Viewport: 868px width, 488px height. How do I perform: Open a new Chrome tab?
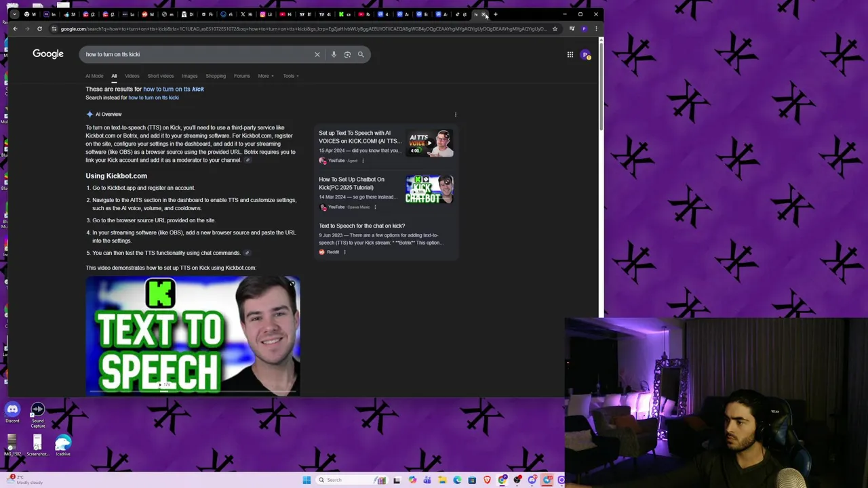[496, 14]
